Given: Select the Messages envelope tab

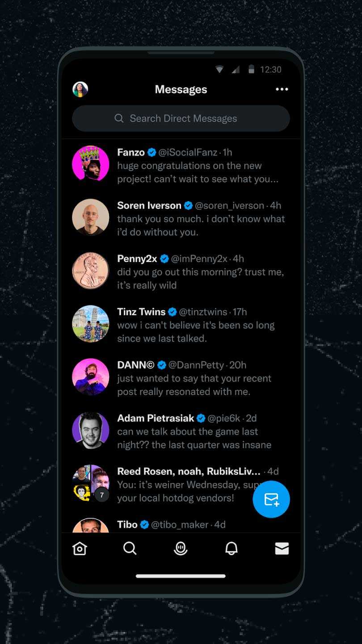Looking at the screenshot, I should click(x=282, y=548).
